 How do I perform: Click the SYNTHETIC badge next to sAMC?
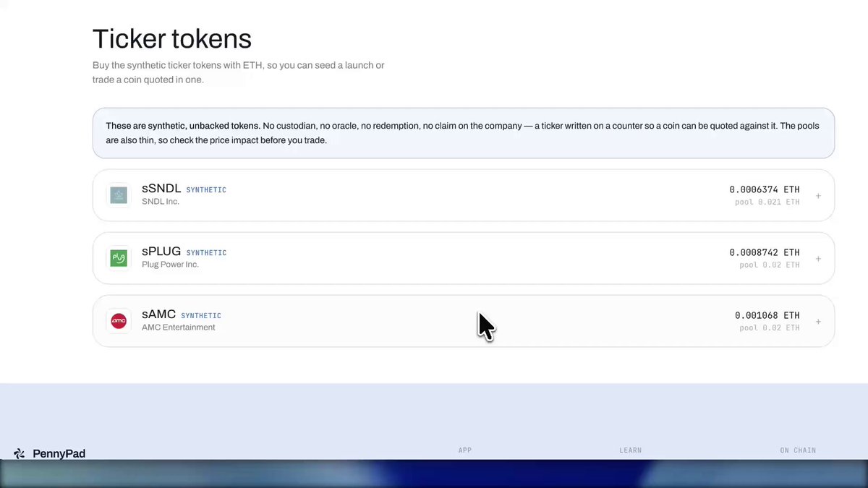[201, 316]
